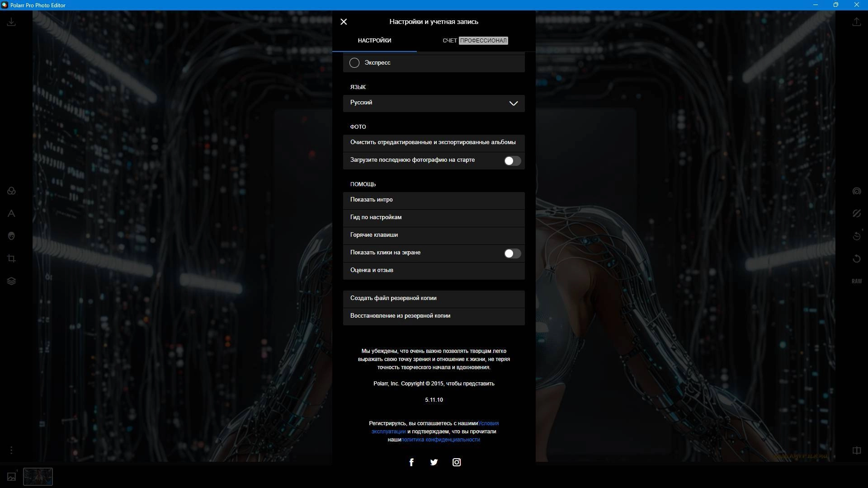Image resolution: width=868 pixels, height=488 pixels.
Task: Open the adjustments dial icon on right
Action: coord(857,191)
